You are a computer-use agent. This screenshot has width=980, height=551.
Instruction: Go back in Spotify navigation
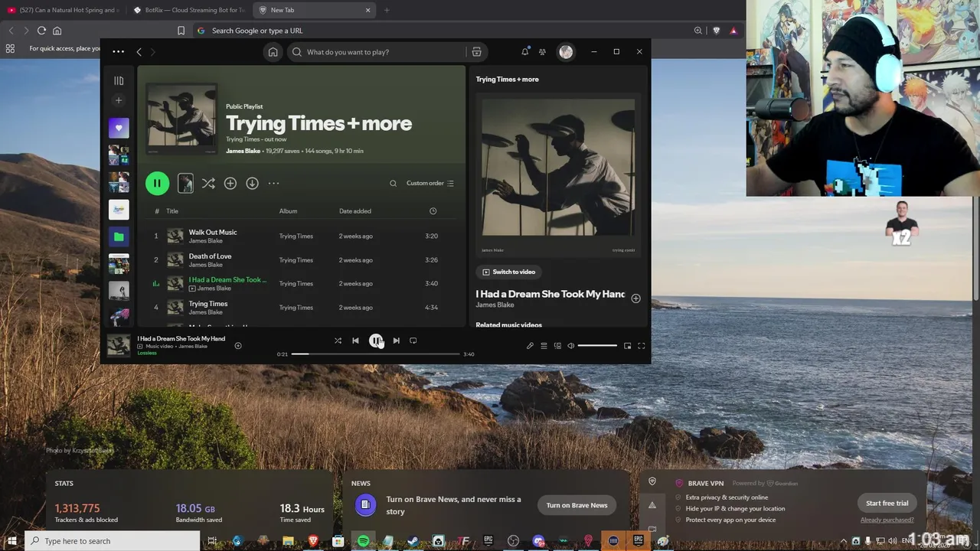coord(139,52)
